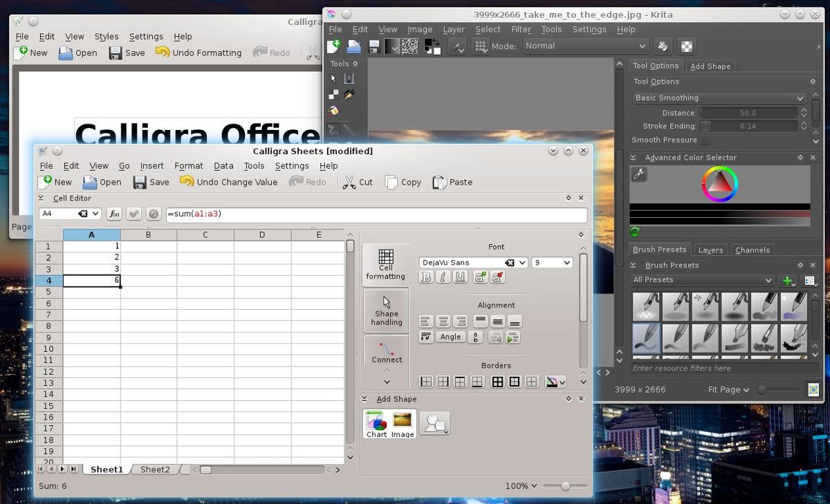Viewport: 830px width, 504px height.
Task: Click color selector settings wrench icon
Action: tap(639, 175)
